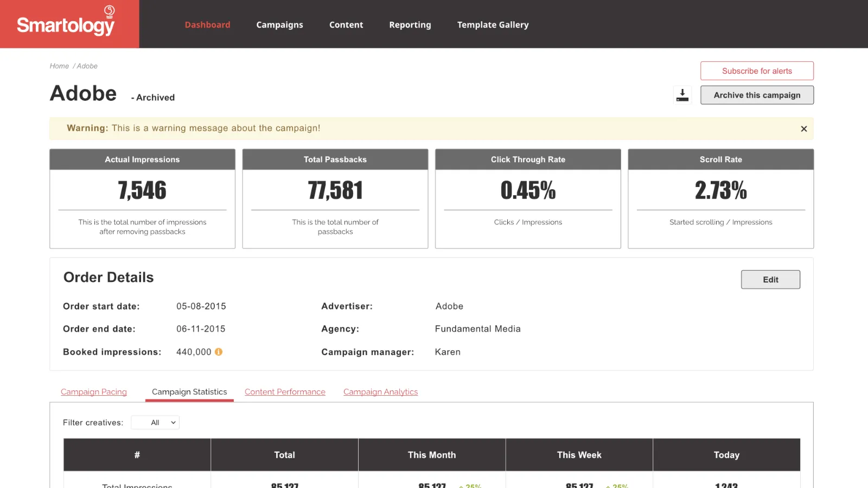
Task: Click the Total Passbacks card header
Action: click(335, 159)
